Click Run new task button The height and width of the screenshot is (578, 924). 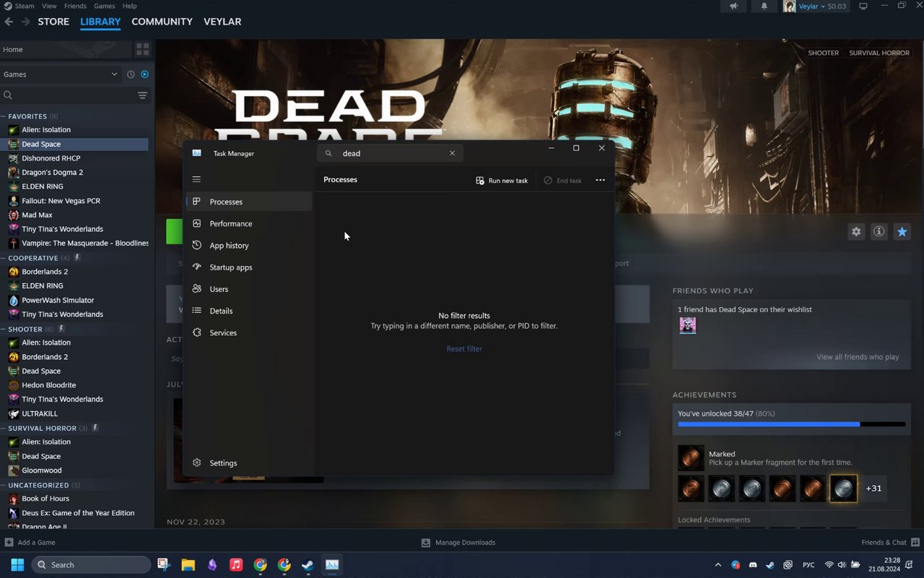coord(502,181)
